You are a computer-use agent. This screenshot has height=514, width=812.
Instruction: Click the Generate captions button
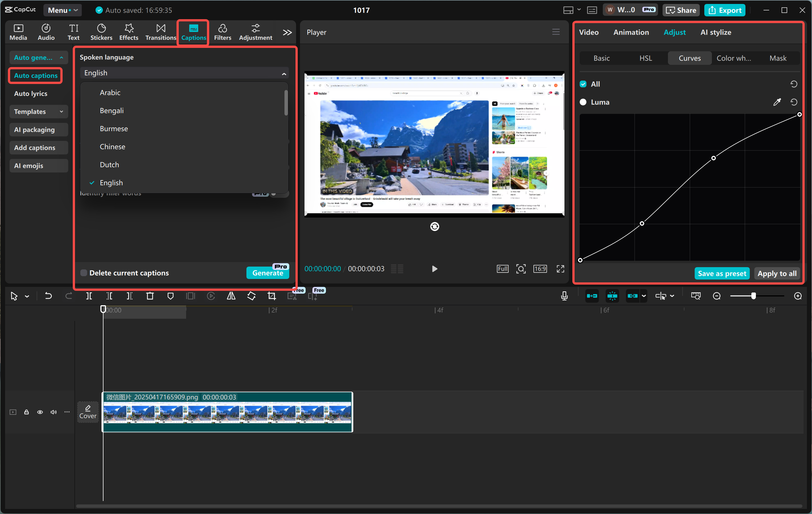click(267, 273)
